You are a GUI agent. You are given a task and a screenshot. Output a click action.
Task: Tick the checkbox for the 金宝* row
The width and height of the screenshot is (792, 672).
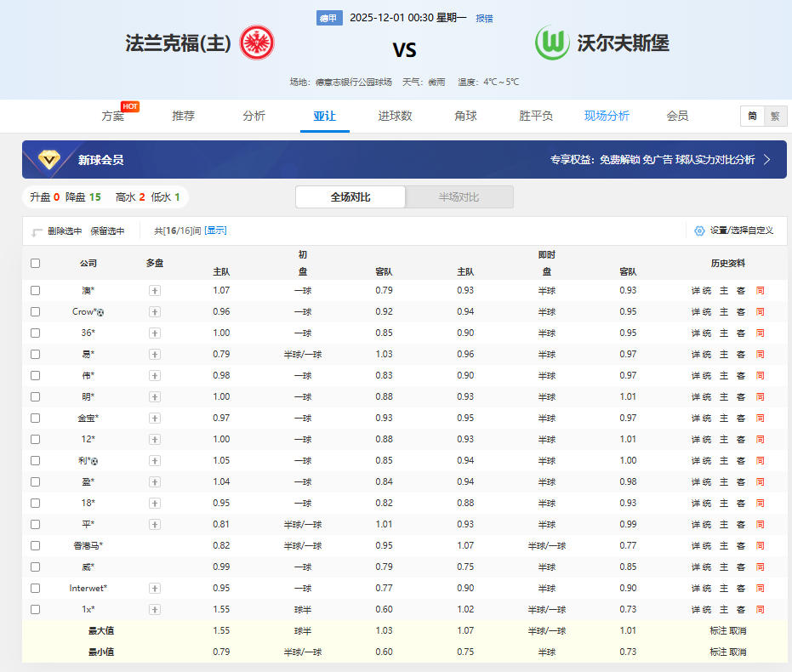coord(35,418)
